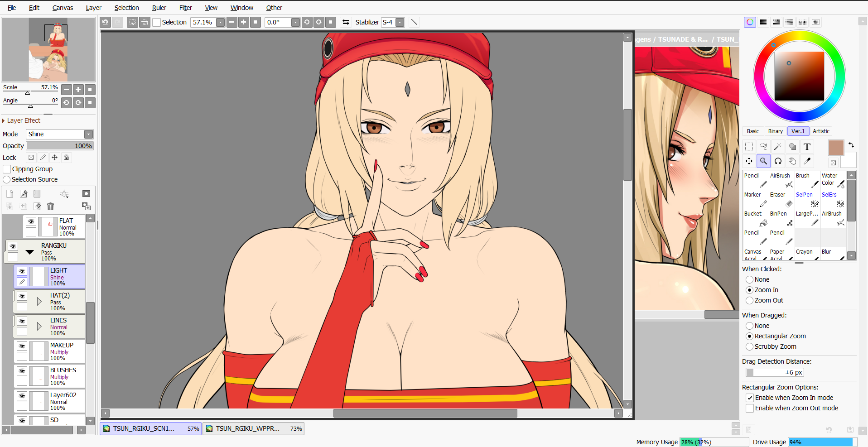Switch to the TSUN_RGIKU_WPPR document tab

click(253, 428)
